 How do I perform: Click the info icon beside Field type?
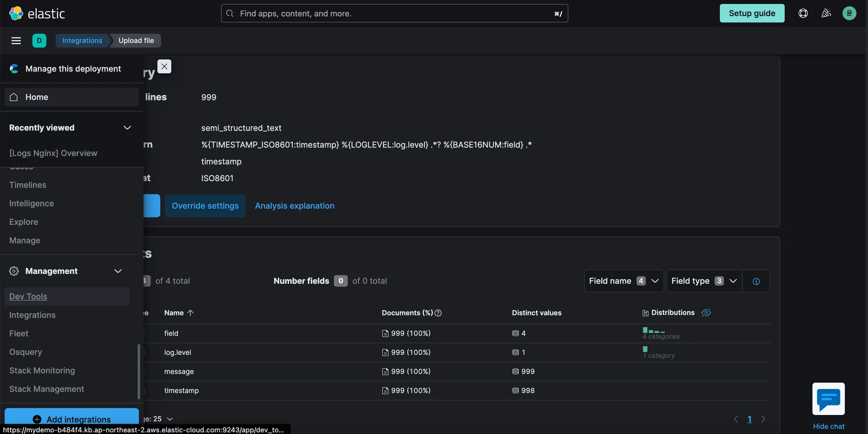click(756, 281)
